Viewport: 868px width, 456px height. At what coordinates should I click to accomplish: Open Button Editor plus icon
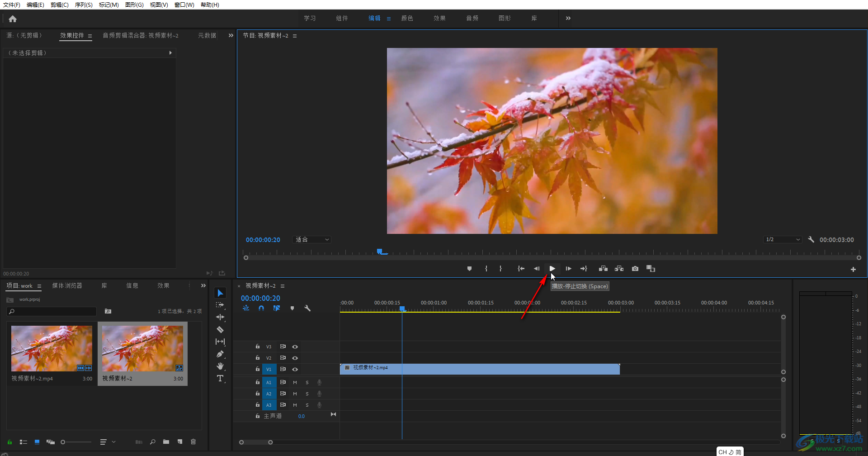tap(853, 269)
